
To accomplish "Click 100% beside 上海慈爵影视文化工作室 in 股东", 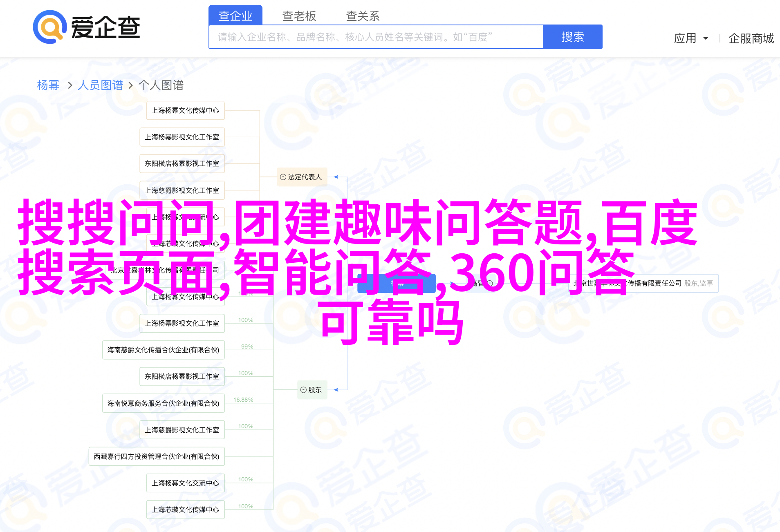I will pyautogui.click(x=246, y=426).
